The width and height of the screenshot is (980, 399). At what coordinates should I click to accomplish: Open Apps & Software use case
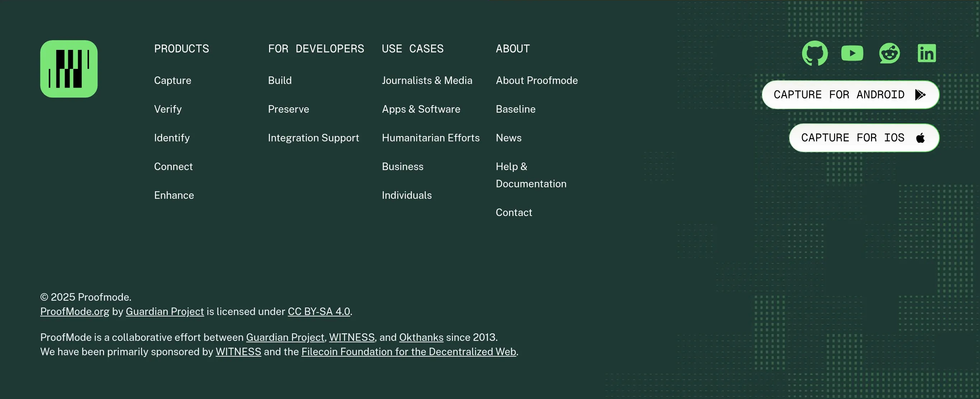point(421,109)
